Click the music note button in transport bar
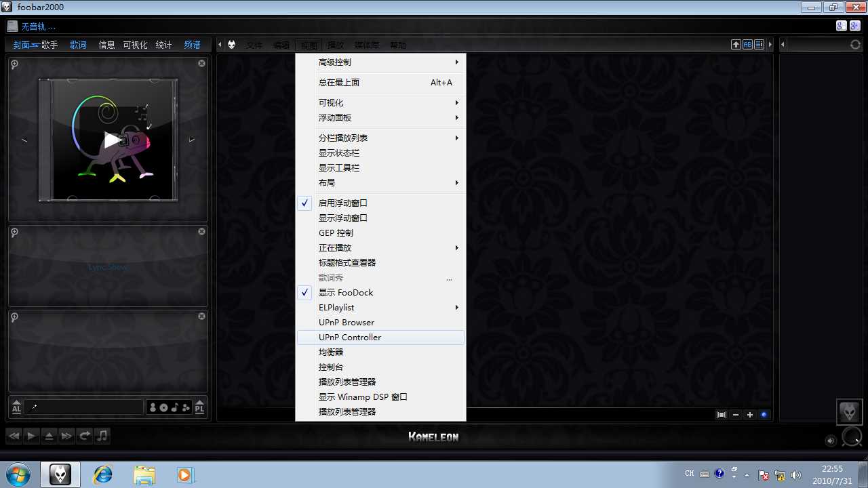The image size is (868, 488). point(102,436)
